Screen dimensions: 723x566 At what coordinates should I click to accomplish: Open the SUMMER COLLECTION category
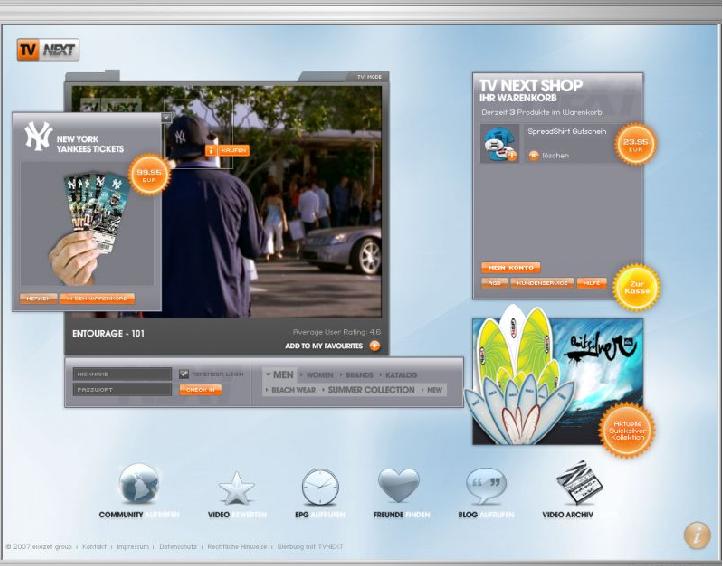coord(371,390)
